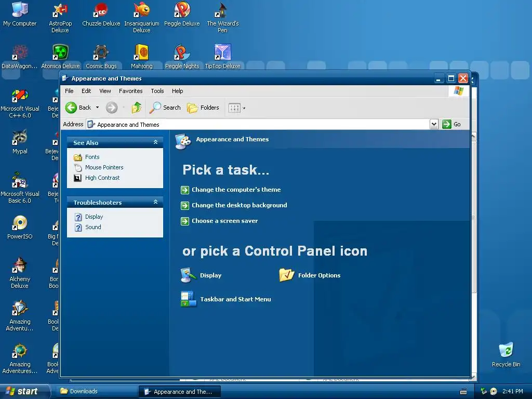Select the Peggle Deluxe shortcut

(x=182, y=14)
